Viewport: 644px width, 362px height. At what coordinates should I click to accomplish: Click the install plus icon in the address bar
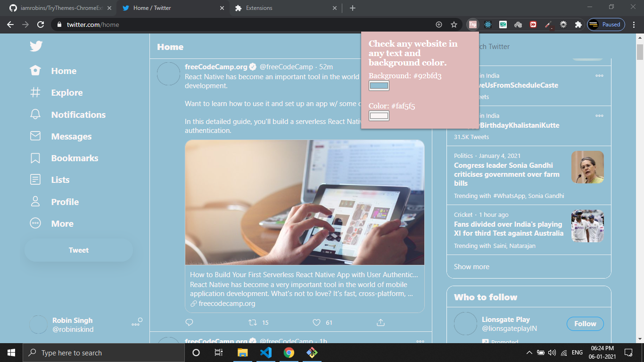tap(439, 25)
